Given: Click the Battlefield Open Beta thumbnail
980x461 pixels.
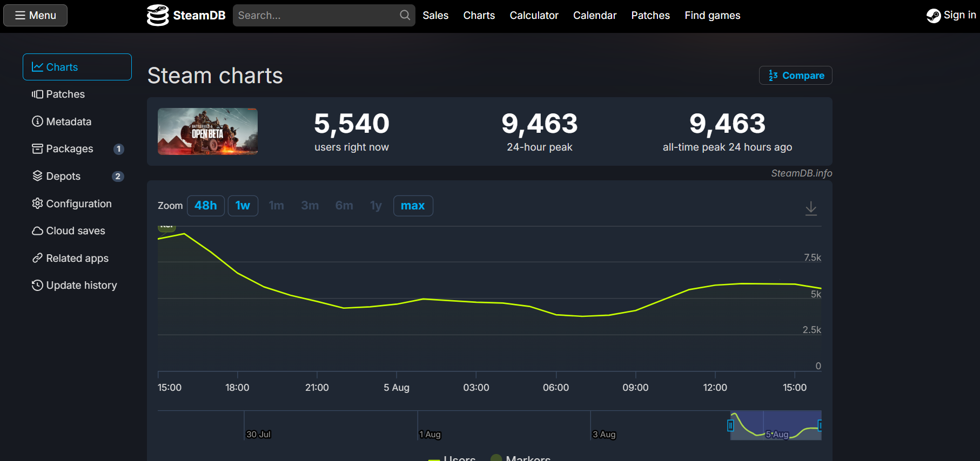Looking at the screenshot, I should [x=207, y=131].
